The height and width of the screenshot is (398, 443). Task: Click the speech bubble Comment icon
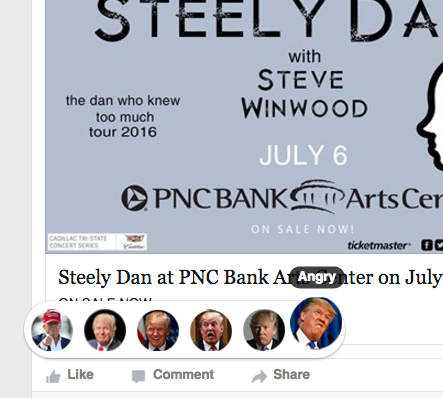coord(138,376)
